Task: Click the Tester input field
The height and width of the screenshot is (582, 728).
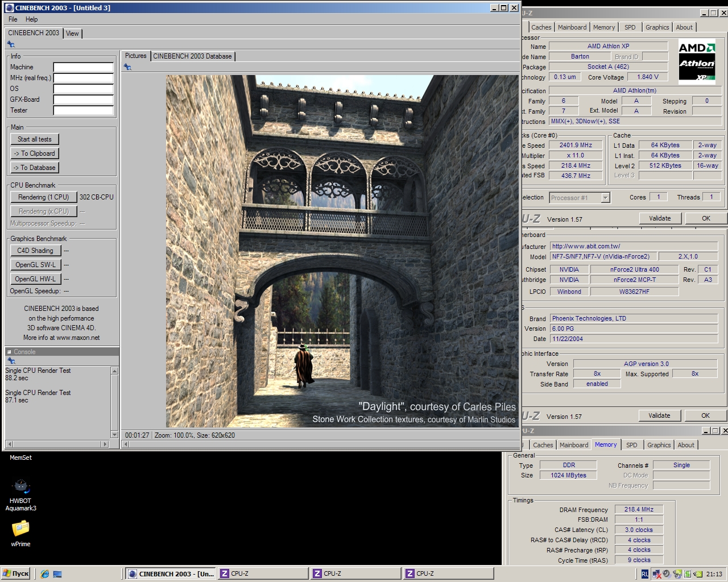Action: pyautogui.click(x=83, y=110)
